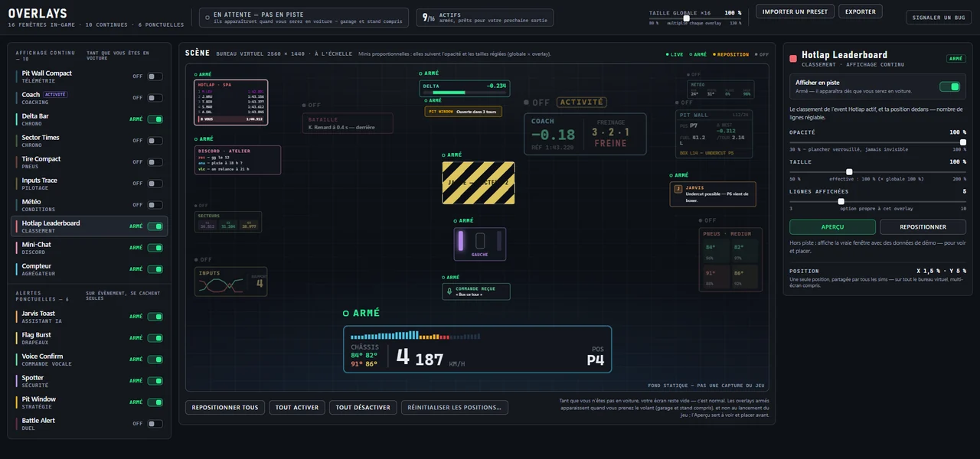
Task: Select the Spotter alert row
Action: [90, 381]
